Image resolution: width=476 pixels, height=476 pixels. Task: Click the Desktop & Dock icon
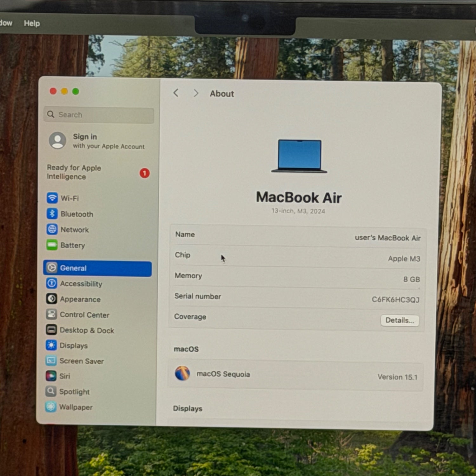(51, 330)
